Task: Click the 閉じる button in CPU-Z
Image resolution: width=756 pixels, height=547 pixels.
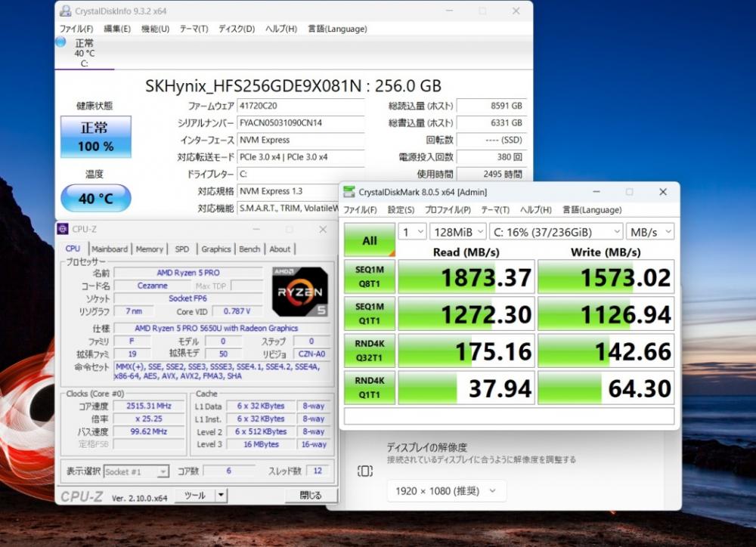Action: tap(311, 495)
